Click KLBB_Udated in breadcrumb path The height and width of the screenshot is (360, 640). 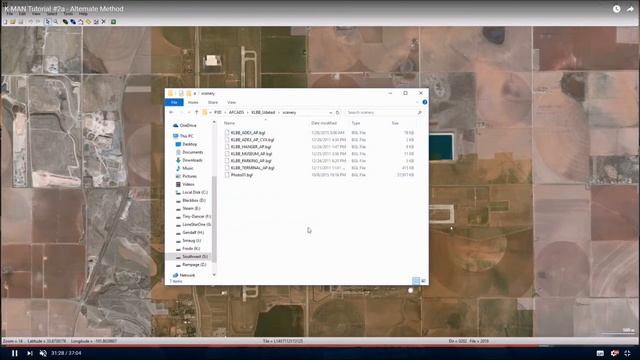coord(263,112)
